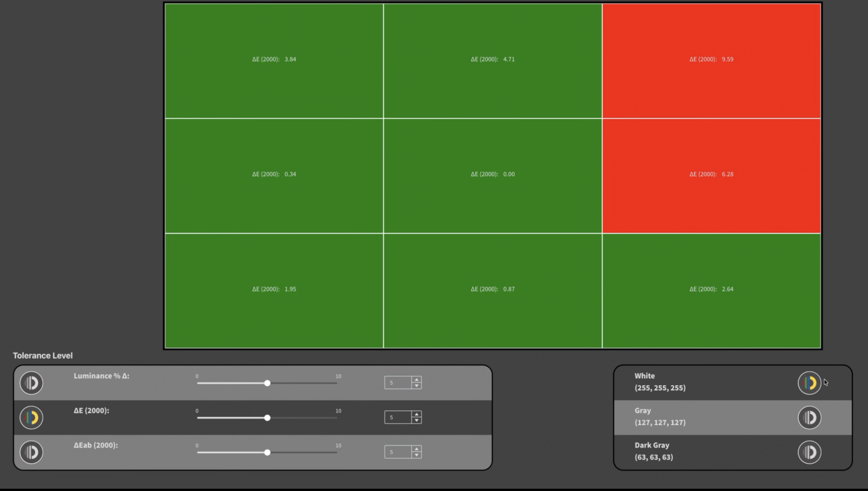Click the Gray patch circular indicator icon
The height and width of the screenshot is (491, 868).
point(809,417)
